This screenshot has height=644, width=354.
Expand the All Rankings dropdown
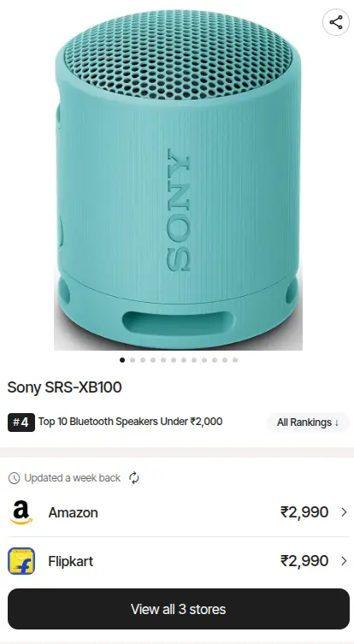tap(308, 422)
